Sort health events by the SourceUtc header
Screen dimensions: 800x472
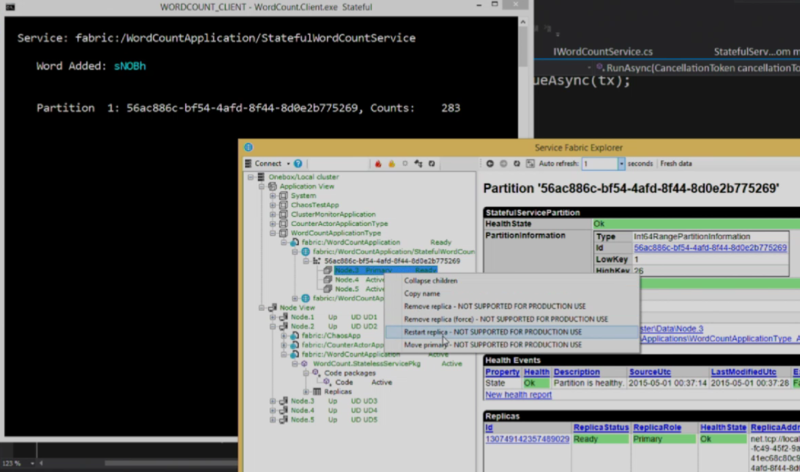pos(649,372)
